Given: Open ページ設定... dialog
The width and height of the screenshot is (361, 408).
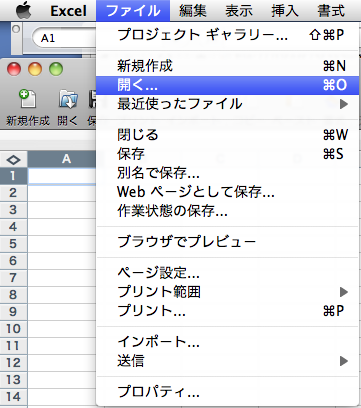Looking at the screenshot, I should [228, 273].
